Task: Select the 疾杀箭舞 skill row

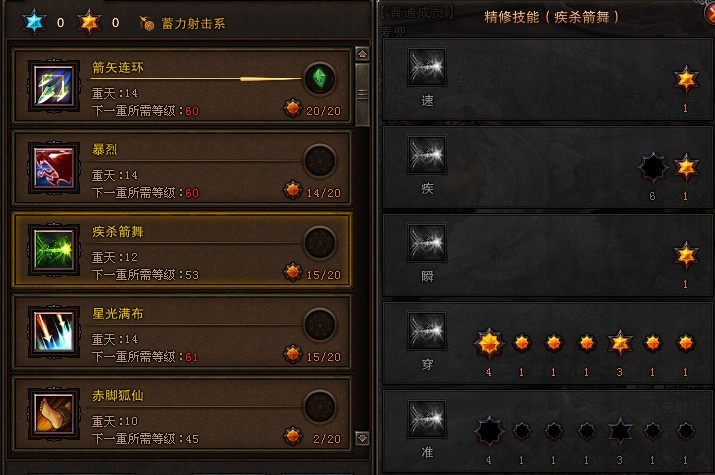Action: click(x=182, y=250)
